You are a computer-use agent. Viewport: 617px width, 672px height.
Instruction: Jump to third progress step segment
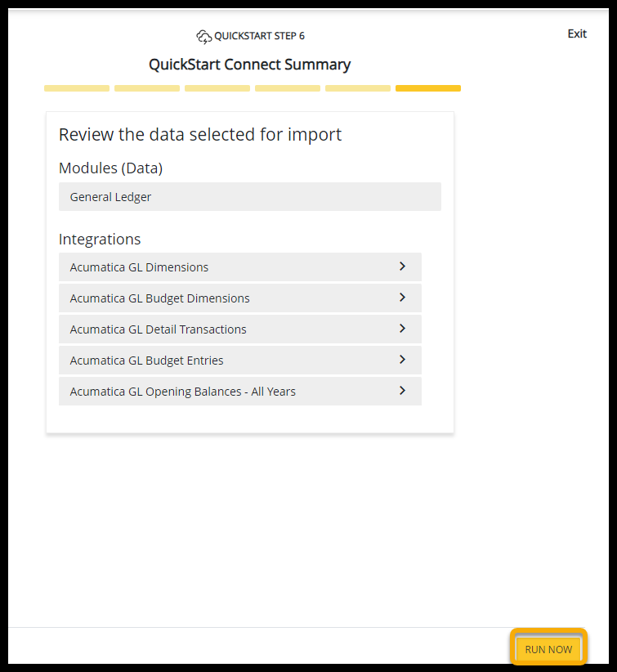coord(217,88)
